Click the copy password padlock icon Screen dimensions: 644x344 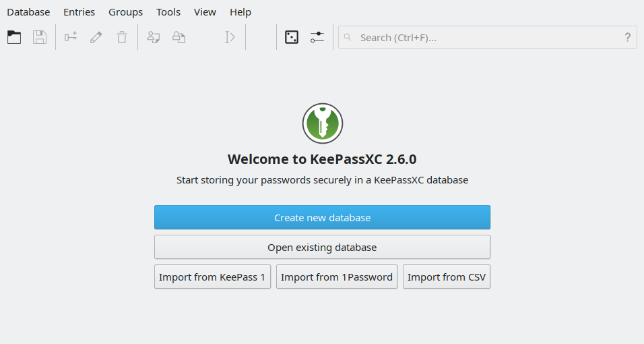pyautogui.click(x=179, y=37)
